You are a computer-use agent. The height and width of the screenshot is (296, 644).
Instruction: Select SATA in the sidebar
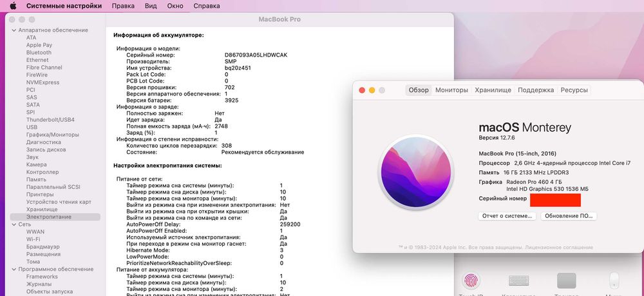pos(33,105)
